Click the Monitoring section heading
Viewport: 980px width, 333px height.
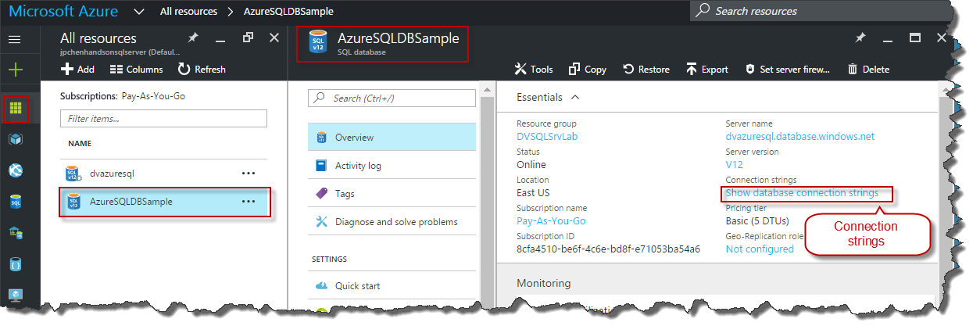pyautogui.click(x=543, y=283)
